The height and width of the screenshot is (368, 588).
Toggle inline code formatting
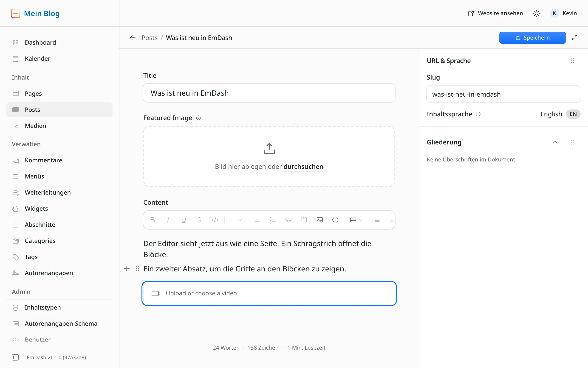coord(215,220)
